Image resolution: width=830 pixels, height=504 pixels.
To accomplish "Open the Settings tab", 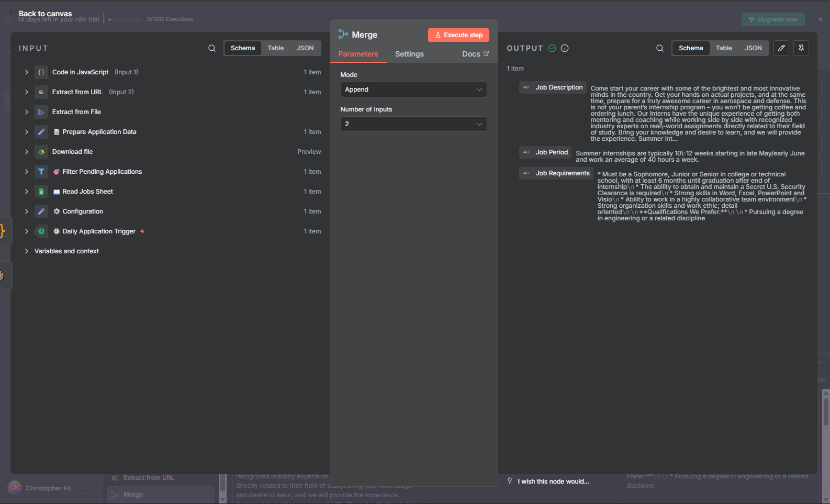I will [409, 54].
